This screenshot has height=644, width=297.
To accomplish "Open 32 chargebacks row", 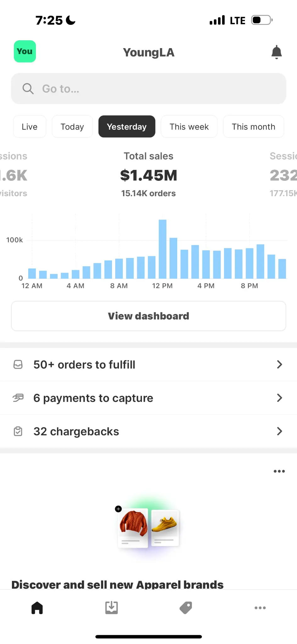I will click(x=148, y=431).
